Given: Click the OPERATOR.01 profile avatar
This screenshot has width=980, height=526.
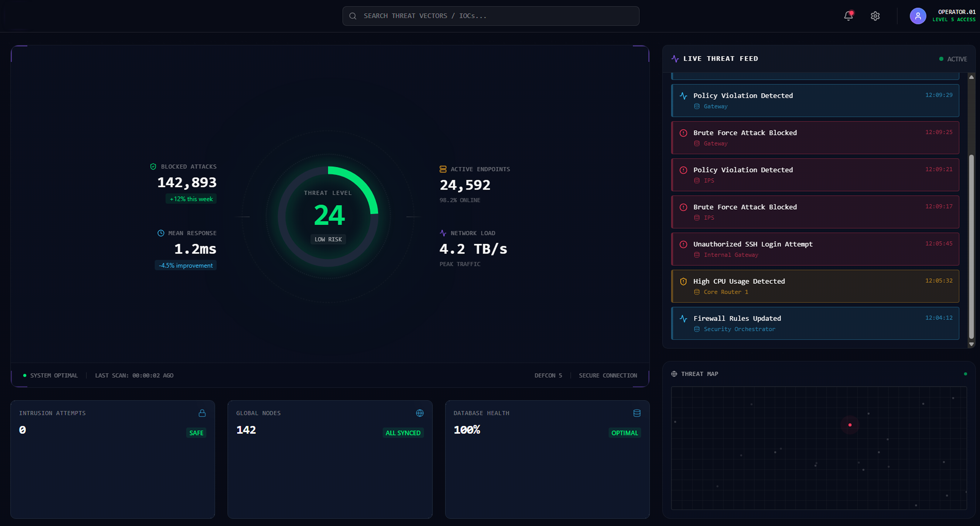Looking at the screenshot, I should (x=918, y=16).
